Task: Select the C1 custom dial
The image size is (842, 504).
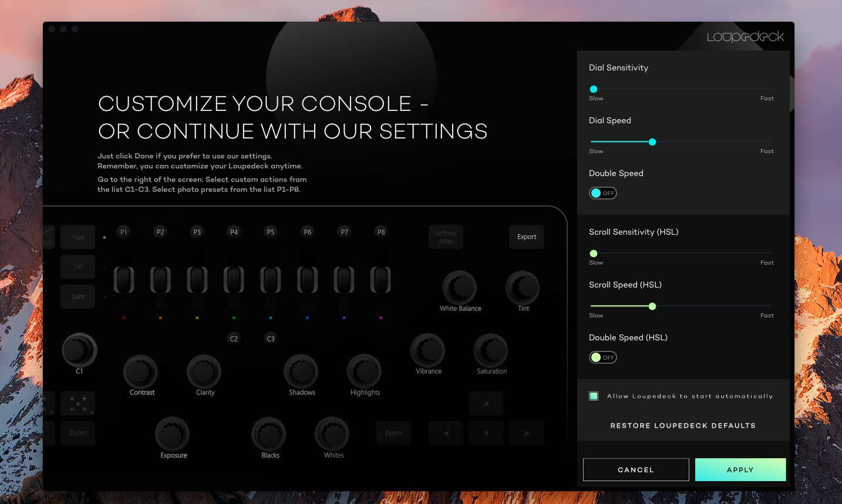Action: [79, 350]
